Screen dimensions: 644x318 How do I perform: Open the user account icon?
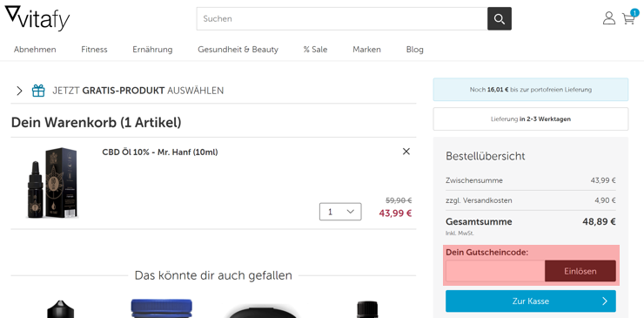click(609, 18)
